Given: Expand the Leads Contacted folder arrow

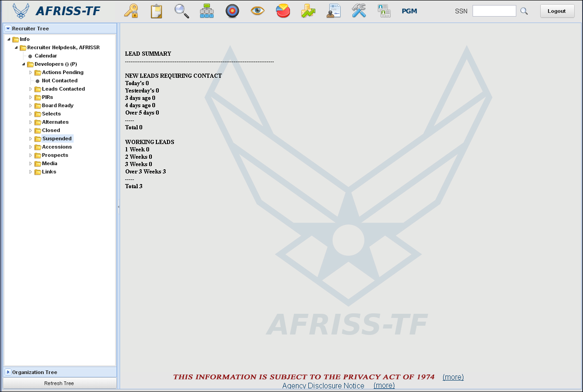Looking at the screenshot, I should click(31, 89).
